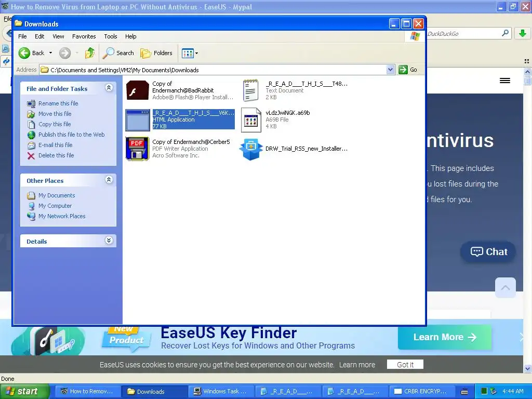The width and height of the screenshot is (532, 399).
Task: Open the File menu in Downloads window
Action: coord(22,36)
